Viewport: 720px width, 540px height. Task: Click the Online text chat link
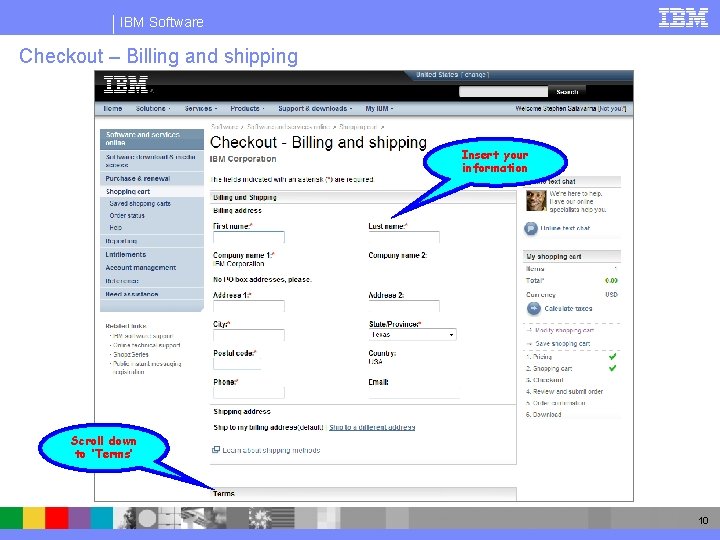pos(565,228)
